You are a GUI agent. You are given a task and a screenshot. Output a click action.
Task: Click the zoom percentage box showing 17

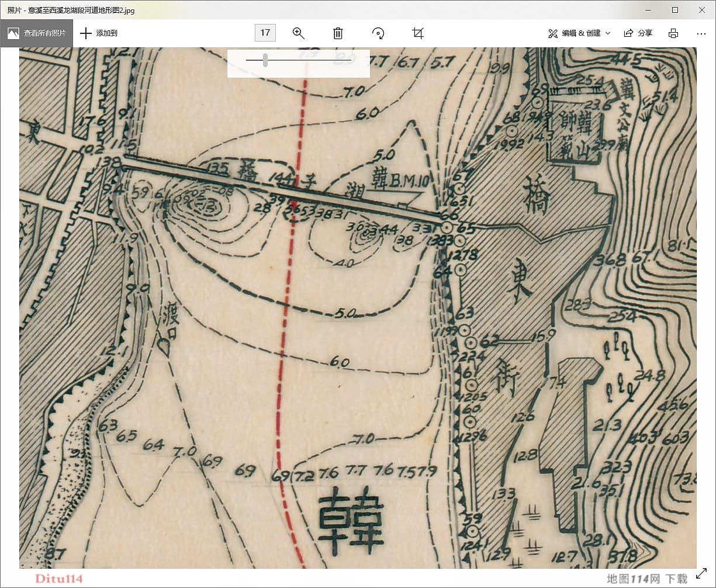tap(265, 33)
